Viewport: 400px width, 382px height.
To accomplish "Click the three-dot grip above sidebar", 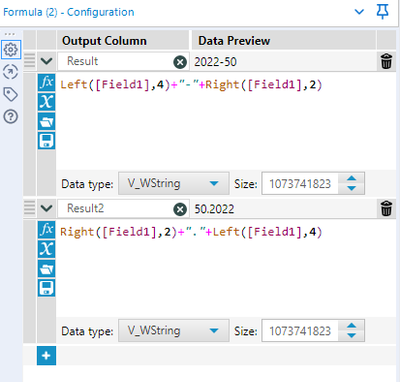I will click(x=10, y=34).
